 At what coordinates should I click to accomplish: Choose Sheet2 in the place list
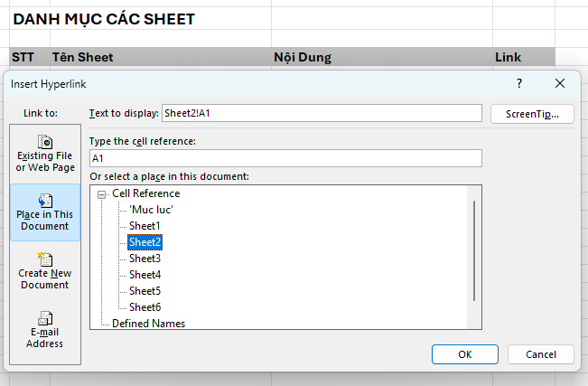tap(145, 241)
